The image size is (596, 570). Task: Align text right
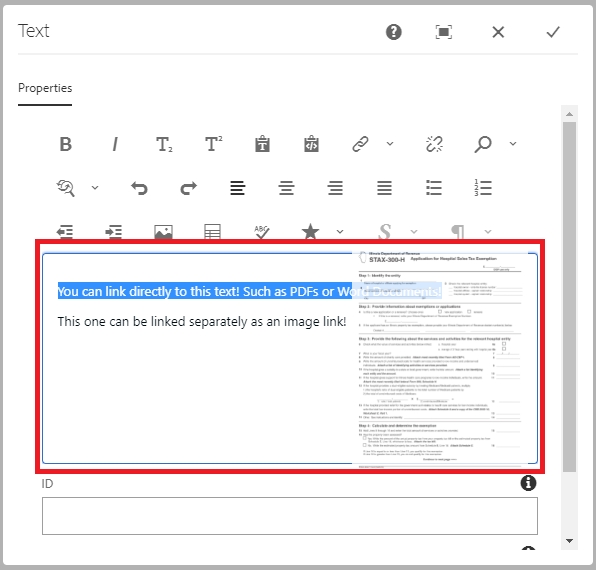[x=336, y=188]
